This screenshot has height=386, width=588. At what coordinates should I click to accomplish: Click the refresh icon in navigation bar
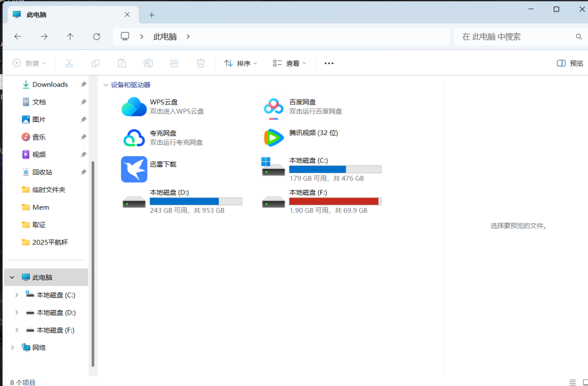click(96, 37)
